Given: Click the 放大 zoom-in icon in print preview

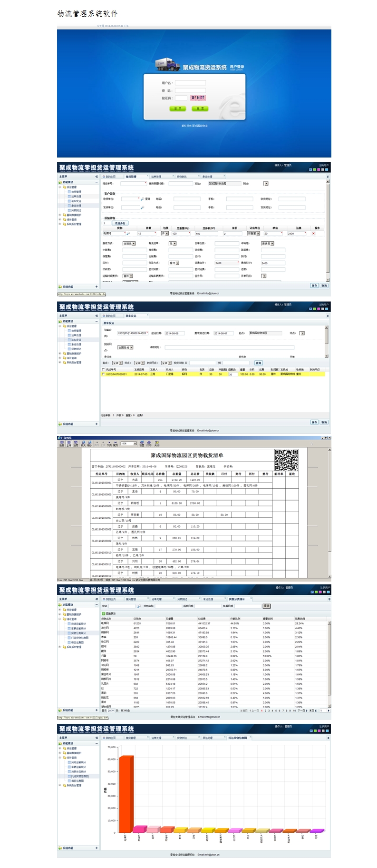Looking at the screenshot, I should click(x=83, y=444).
